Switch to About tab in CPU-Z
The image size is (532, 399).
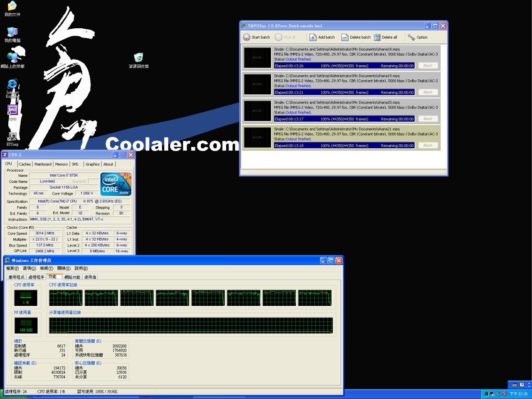pos(108,164)
